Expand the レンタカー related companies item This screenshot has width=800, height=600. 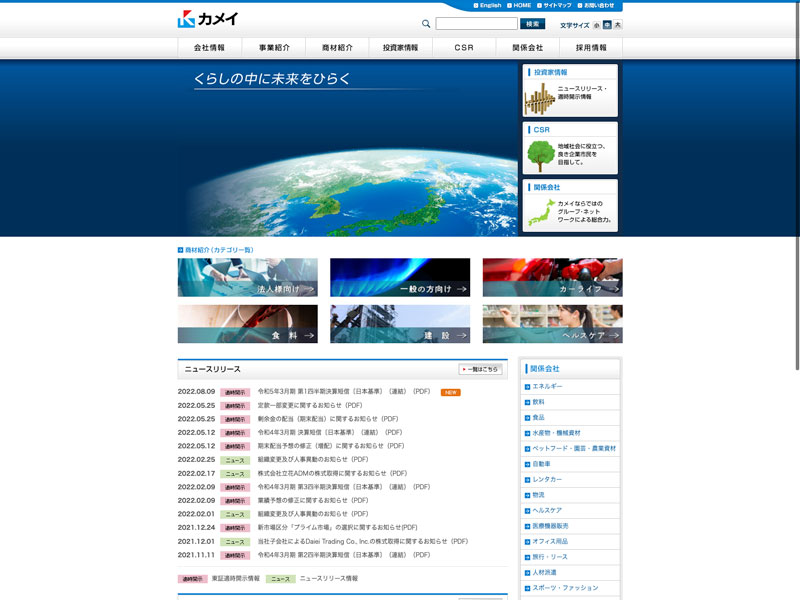570,479
